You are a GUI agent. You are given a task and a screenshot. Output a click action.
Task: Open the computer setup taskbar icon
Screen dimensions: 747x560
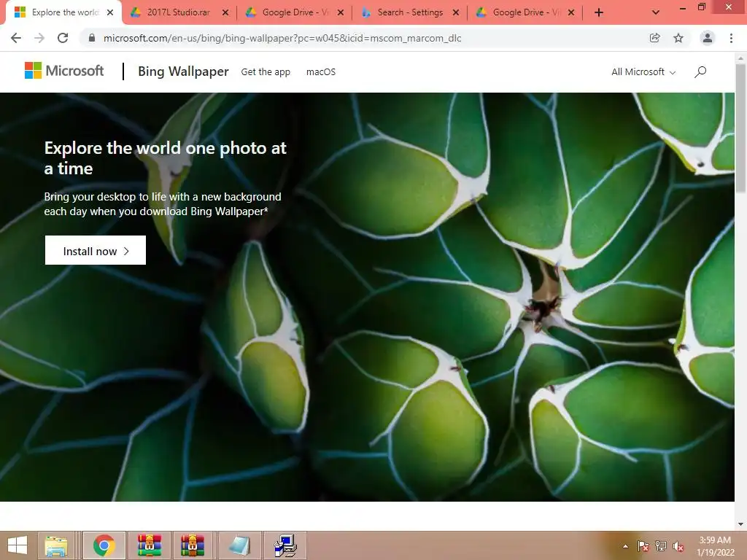285,545
